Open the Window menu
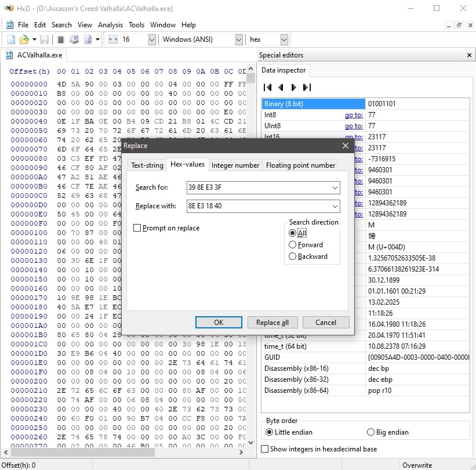 pos(163,25)
